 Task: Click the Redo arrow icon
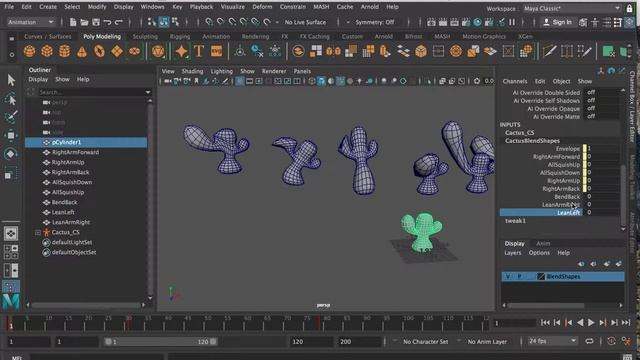coord(119,22)
